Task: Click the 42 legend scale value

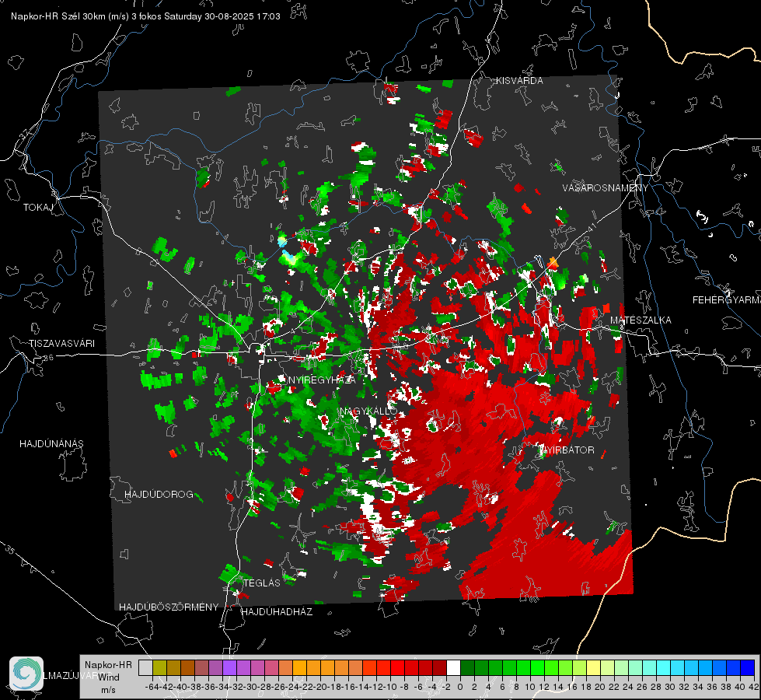Action: [753, 687]
